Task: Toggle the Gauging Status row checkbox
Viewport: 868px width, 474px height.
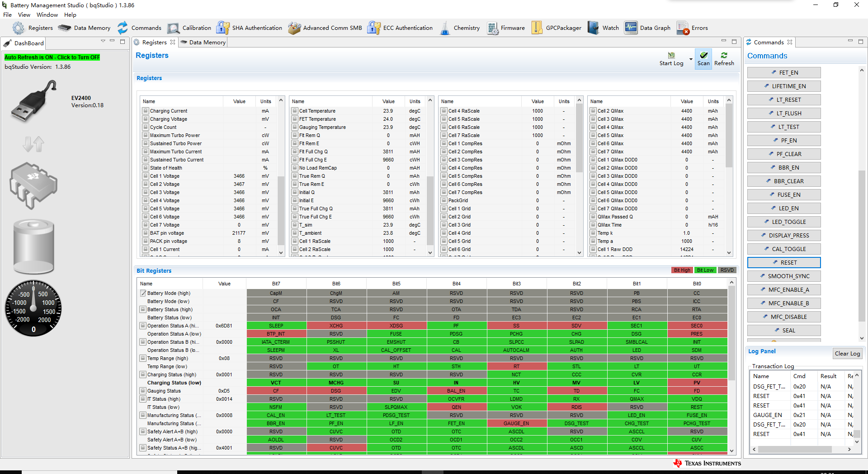Action: tap(143, 391)
